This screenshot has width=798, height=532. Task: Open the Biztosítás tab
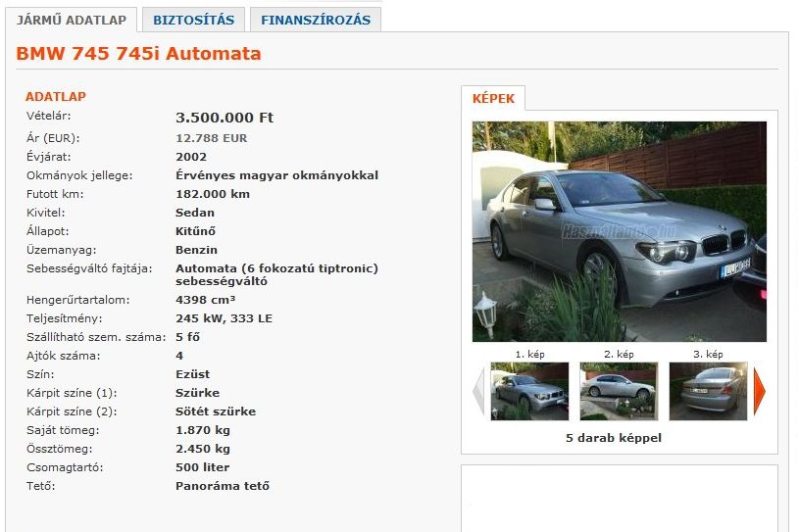pyautogui.click(x=194, y=20)
